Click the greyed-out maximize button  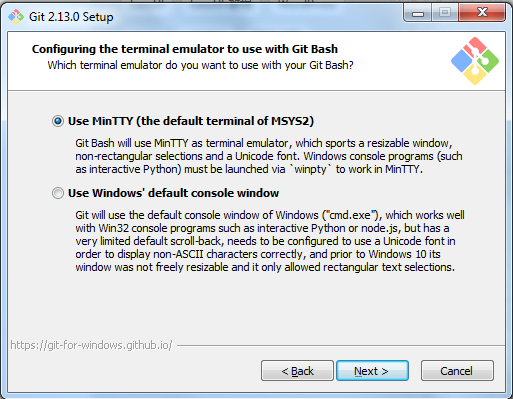coord(445,13)
